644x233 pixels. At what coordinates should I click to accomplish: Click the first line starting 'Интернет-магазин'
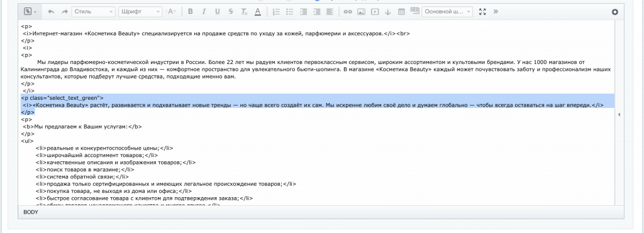[x=216, y=34]
